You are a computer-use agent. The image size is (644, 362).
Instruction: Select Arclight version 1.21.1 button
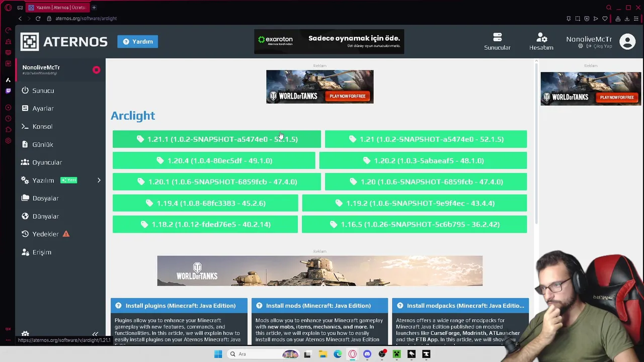[x=216, y=139]
